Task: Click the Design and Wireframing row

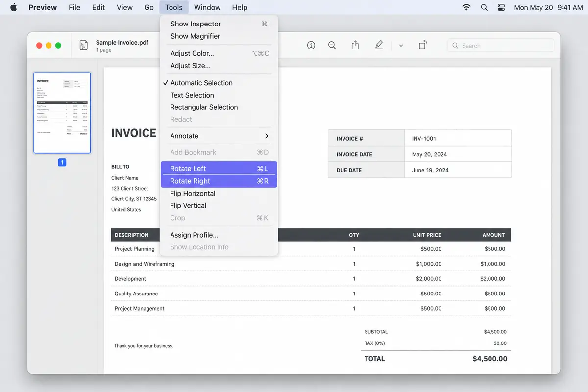Action: coord(145,264)
